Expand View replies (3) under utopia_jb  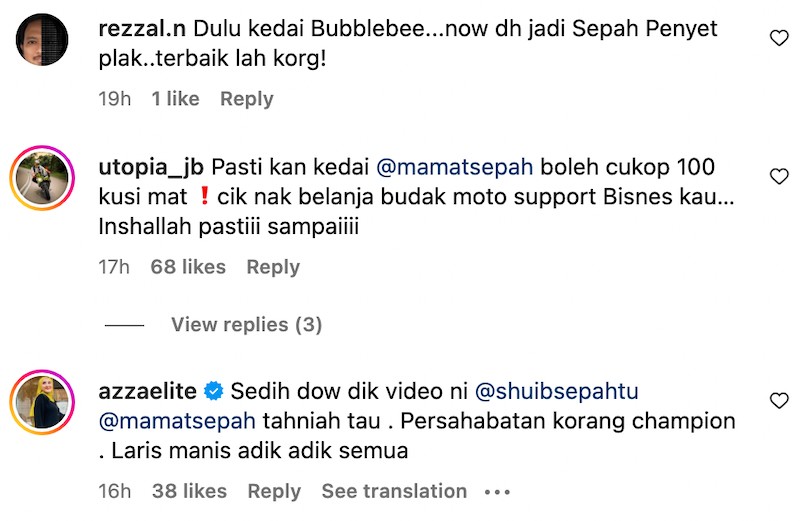pyautogui.click(x=246, y=325)
